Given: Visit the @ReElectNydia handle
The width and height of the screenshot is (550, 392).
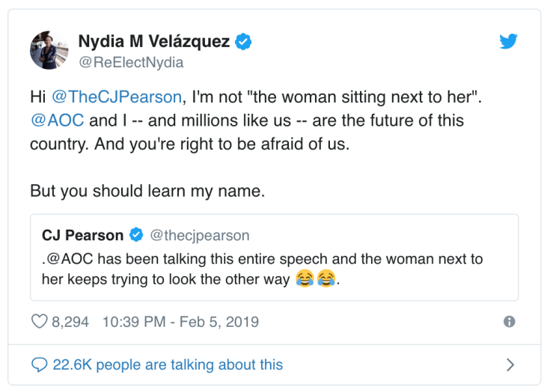Looking at the screenshot, I should coord(130,63).
